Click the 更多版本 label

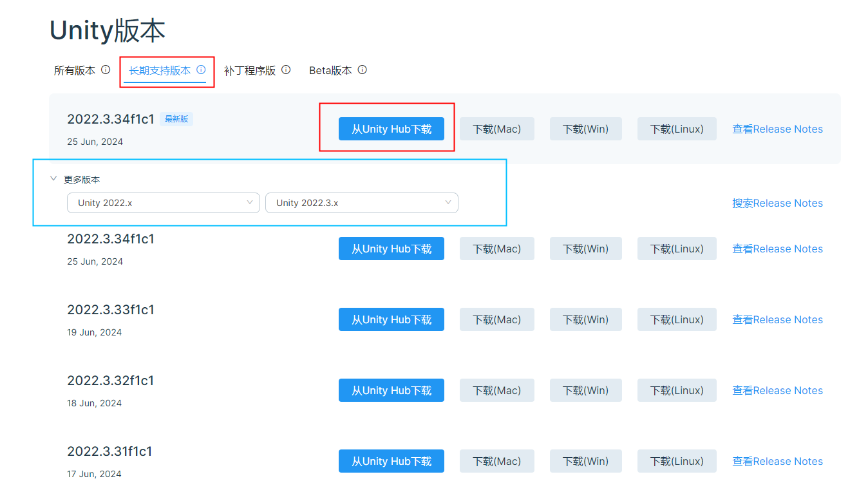(82, 180)
